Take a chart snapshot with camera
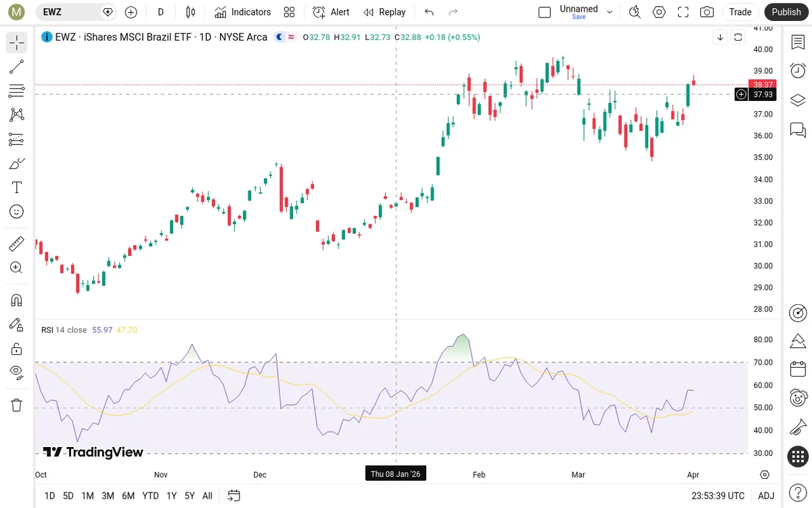812x508 pixels. click(707, 12)
